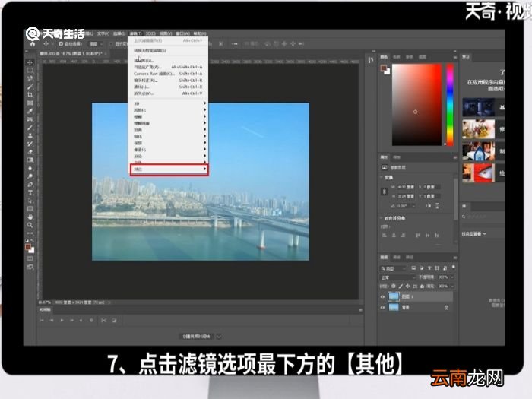This screenshot has height=399, width=532.
Task: Open the 其他 submenu at menu bottom
Action: pos(169,169)
